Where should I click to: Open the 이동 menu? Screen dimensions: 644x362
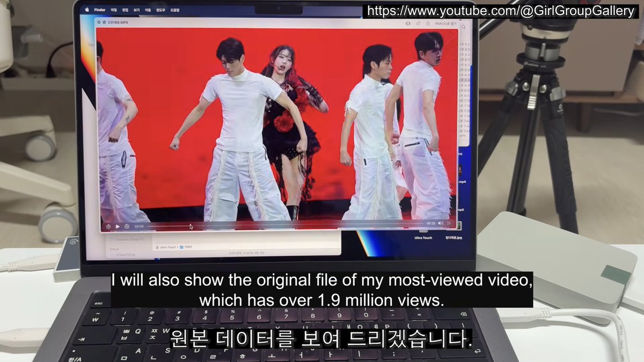click(x=148, y=10)
